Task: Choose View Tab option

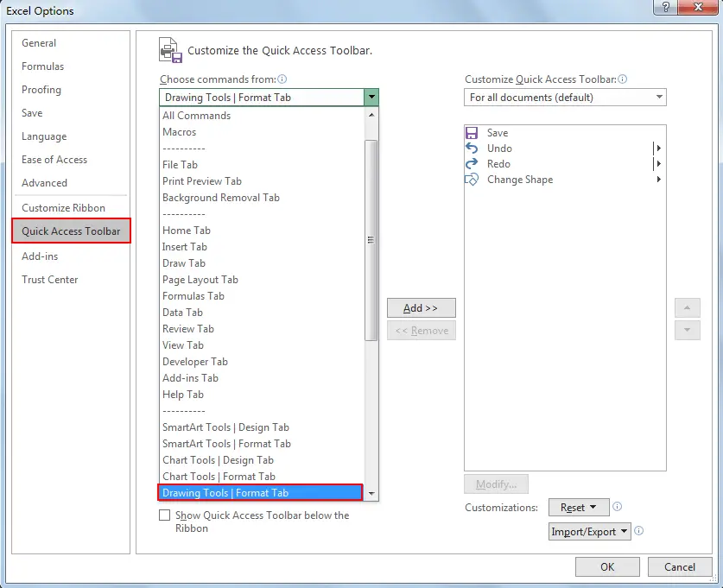Action: point(262,345)
